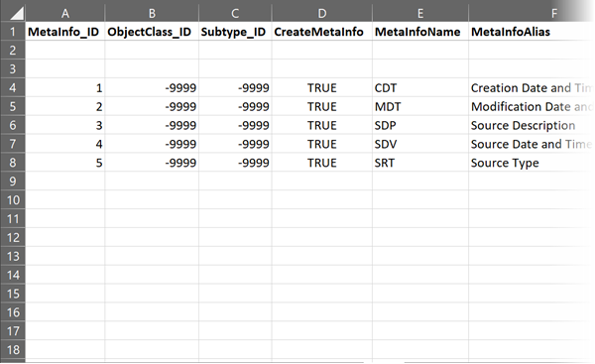This screenshot has height=364, width=595.
Task: Select row 8 header
Action: [13, 163]
